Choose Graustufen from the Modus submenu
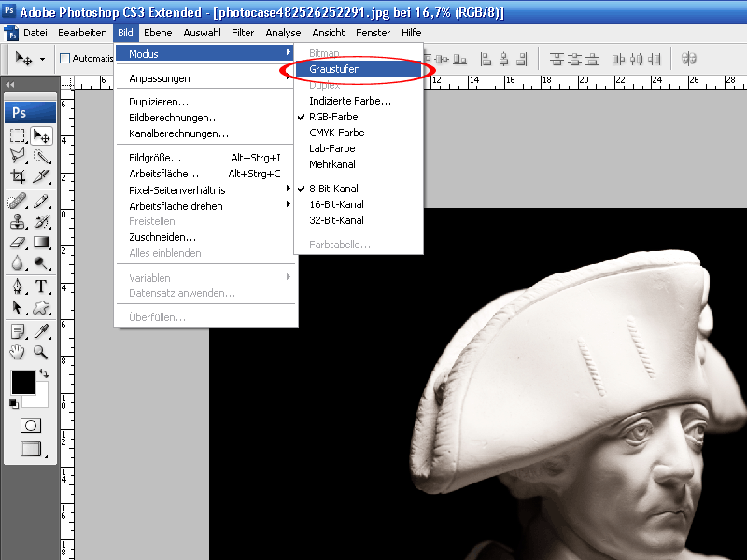747x560 pixels. (x=335, y=69)
